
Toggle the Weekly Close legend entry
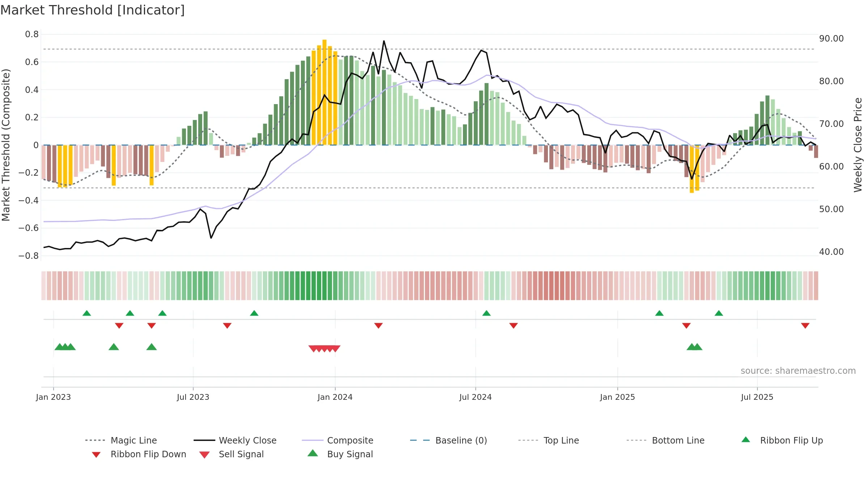(x=235, y=440)
